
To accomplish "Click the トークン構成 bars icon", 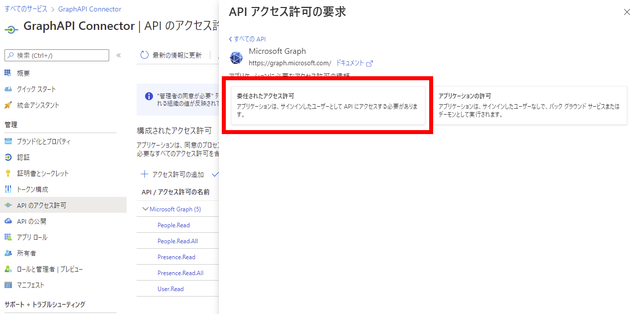I will point(8,189).
